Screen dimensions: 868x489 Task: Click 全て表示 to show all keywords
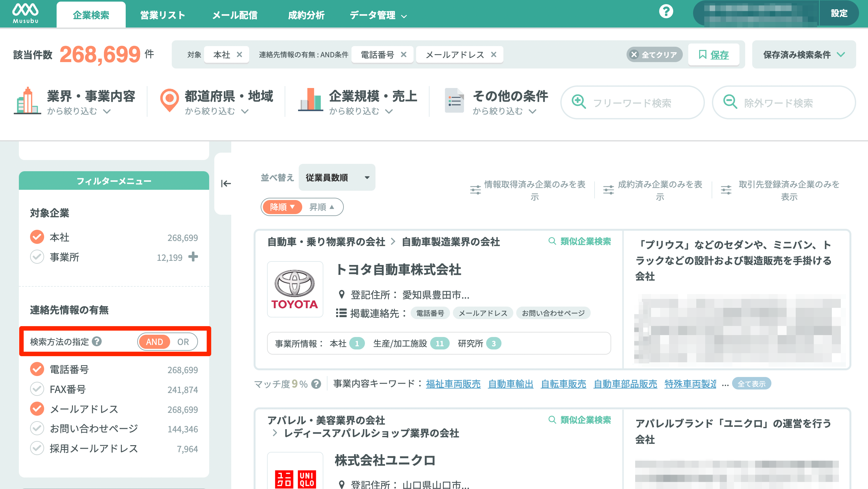[751, 384]
